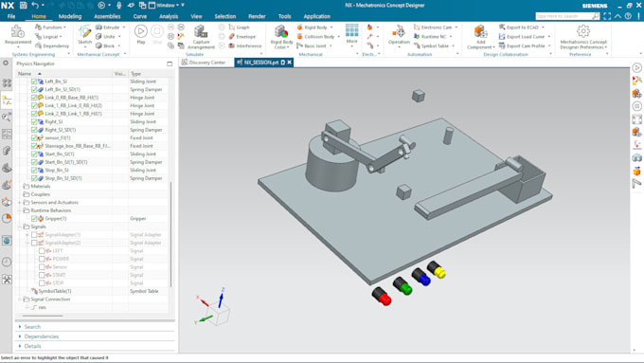Expand the Details section
Image resolution: width=644 pixels, height=363 pixels.
tap(20, 346)
